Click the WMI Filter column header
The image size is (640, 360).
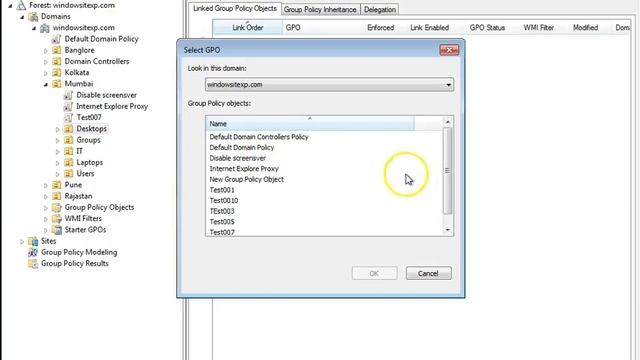click(x=539, y=27)
